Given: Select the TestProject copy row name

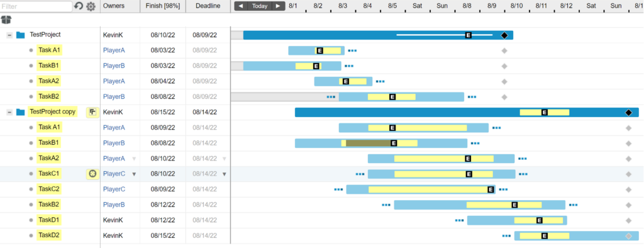Looking at the screenshot, I should click(x=53, y=112).
